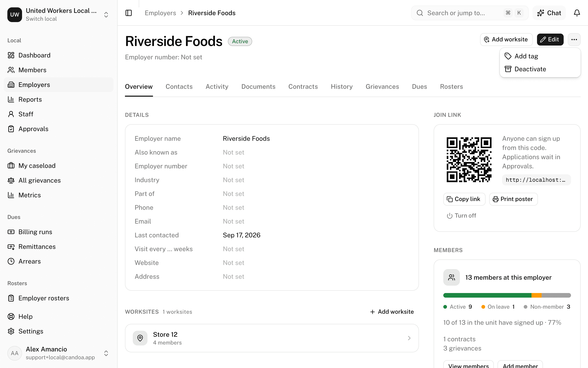Copy the join link

[464, 199]
